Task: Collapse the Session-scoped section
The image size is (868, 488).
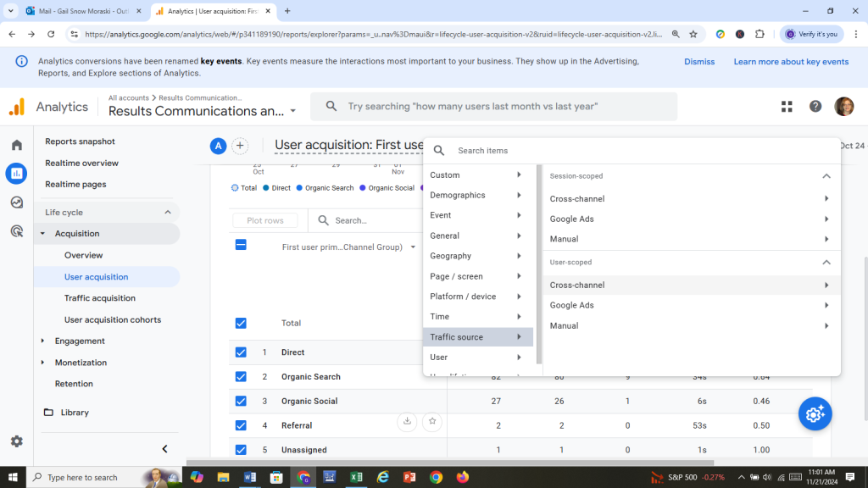Action: pyautogui.click(x=826, y=176)
